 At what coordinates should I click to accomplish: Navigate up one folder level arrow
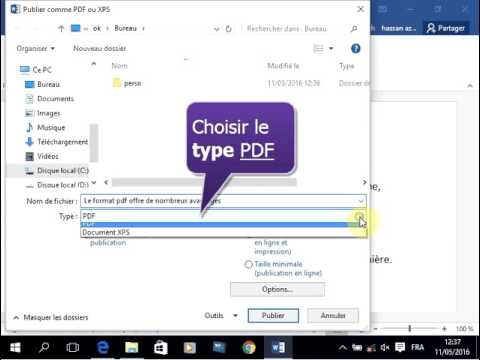(x=61, y=29)
